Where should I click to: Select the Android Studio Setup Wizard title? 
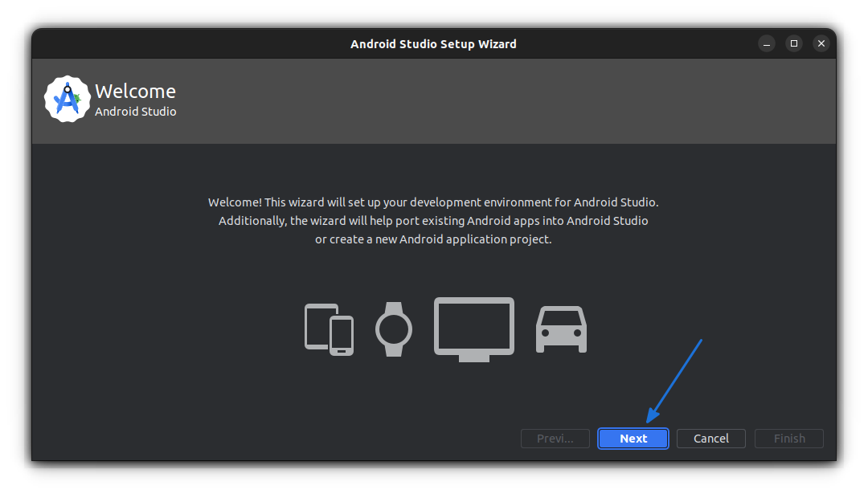click(x=433, y=43)
